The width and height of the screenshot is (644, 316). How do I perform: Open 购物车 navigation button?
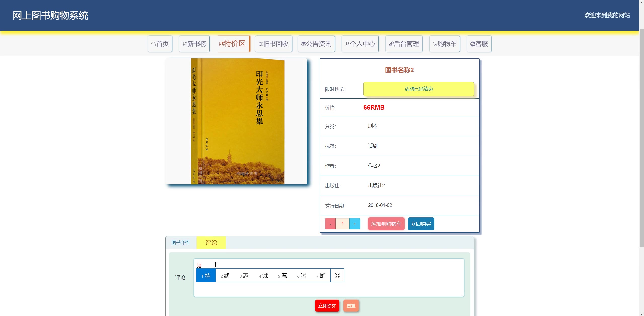coord(444,44)
